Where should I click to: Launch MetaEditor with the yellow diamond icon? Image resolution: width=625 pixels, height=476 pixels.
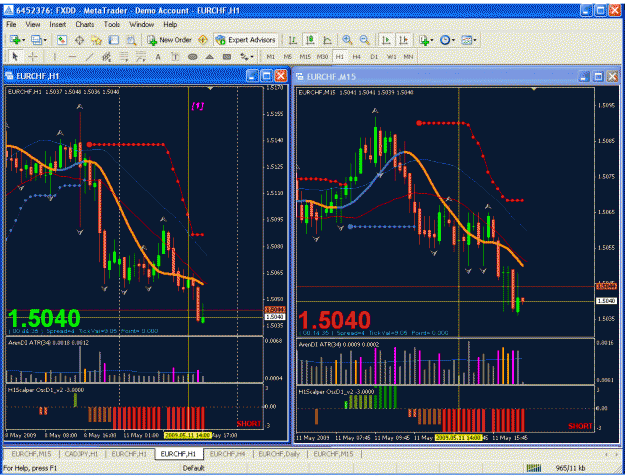[x=203, y=40]
